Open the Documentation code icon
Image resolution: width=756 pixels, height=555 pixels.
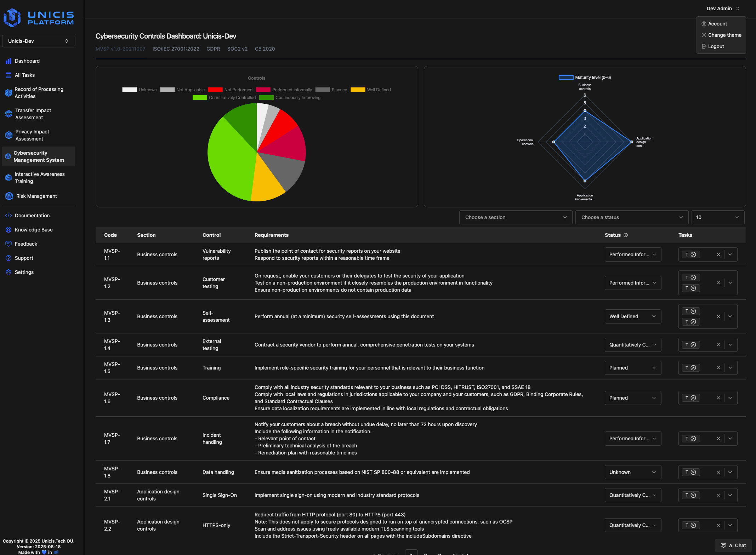pyautogui.click(x=8, y=215)
